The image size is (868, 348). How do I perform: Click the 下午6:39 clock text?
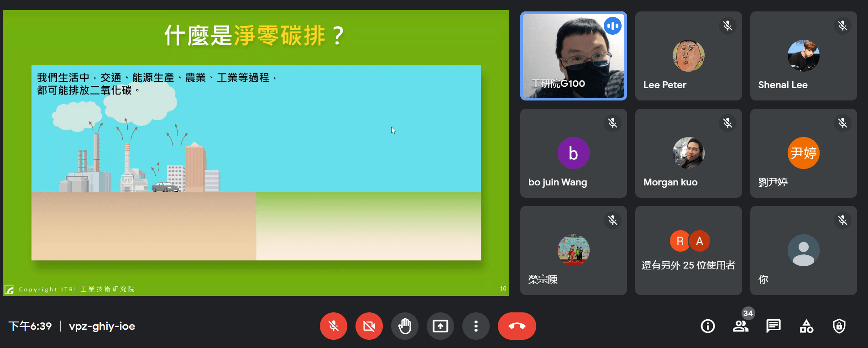pos(30,326)
